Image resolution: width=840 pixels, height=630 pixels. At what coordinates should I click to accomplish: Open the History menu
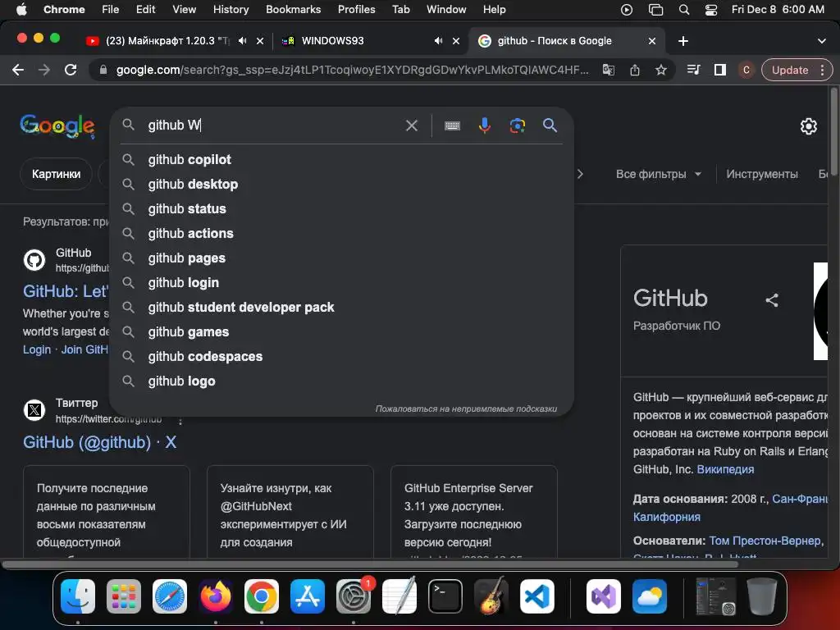pos(231,10)
